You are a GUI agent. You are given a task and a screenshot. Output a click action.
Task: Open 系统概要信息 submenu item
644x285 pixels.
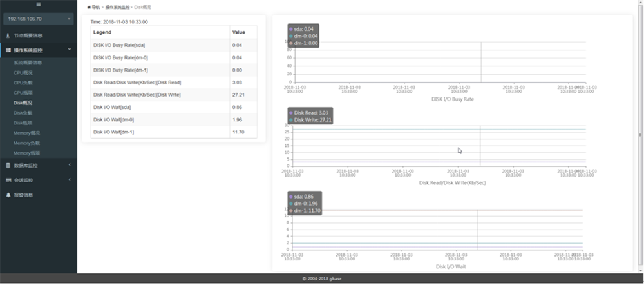click(28, 63)
